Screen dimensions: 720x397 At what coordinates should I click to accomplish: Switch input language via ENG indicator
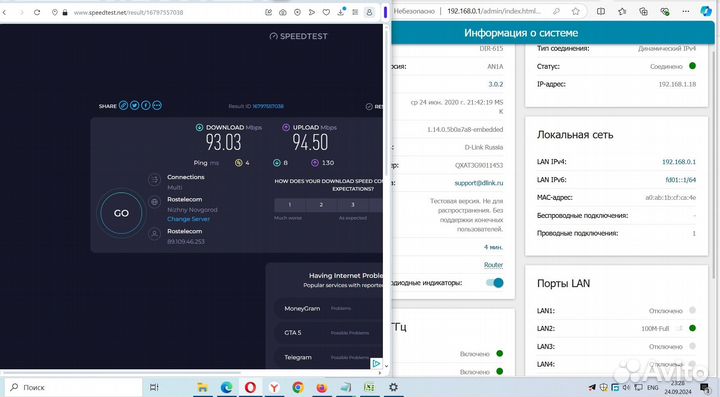(652, 388)
